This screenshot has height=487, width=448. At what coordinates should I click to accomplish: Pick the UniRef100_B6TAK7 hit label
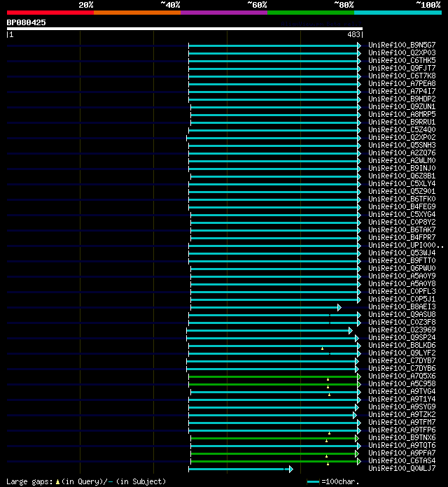(x=402, y=230)
